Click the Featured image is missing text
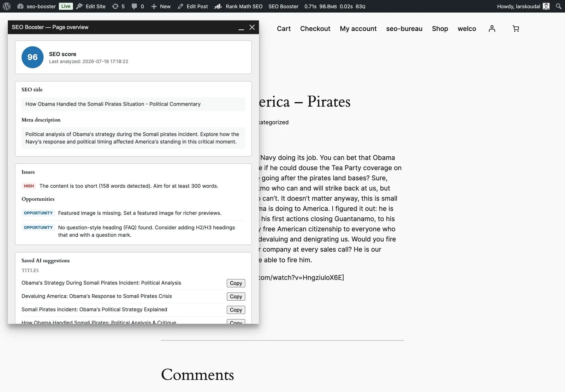 [139, 213]
